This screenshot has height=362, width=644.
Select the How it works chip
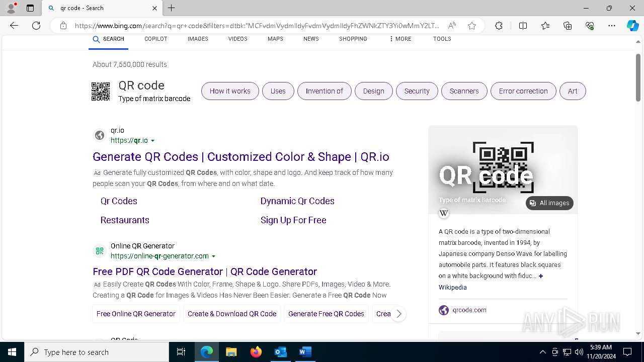pos(230,91)
